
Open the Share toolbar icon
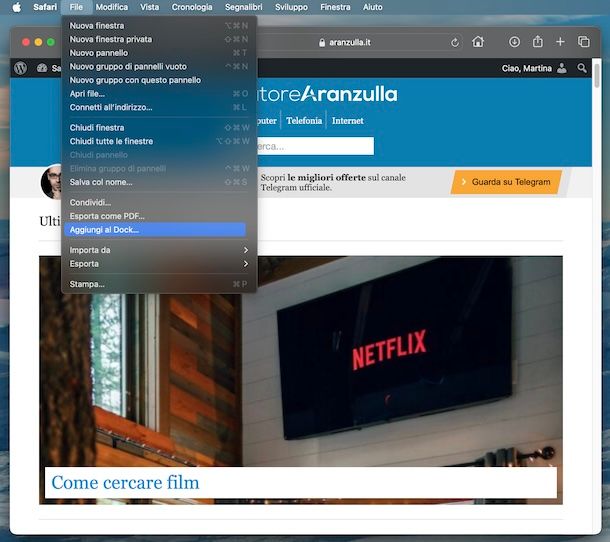538,41
